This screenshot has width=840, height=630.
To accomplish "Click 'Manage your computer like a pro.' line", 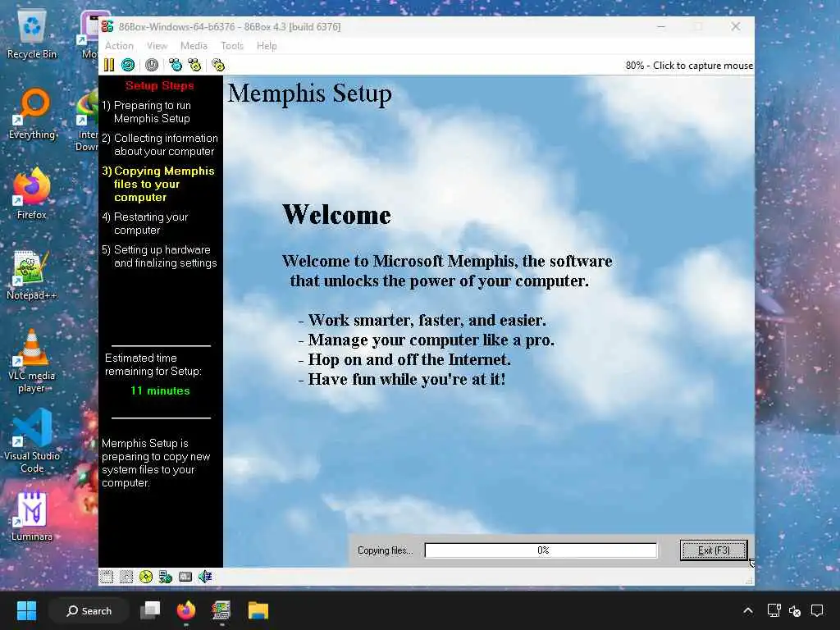I will coord(427,340).
